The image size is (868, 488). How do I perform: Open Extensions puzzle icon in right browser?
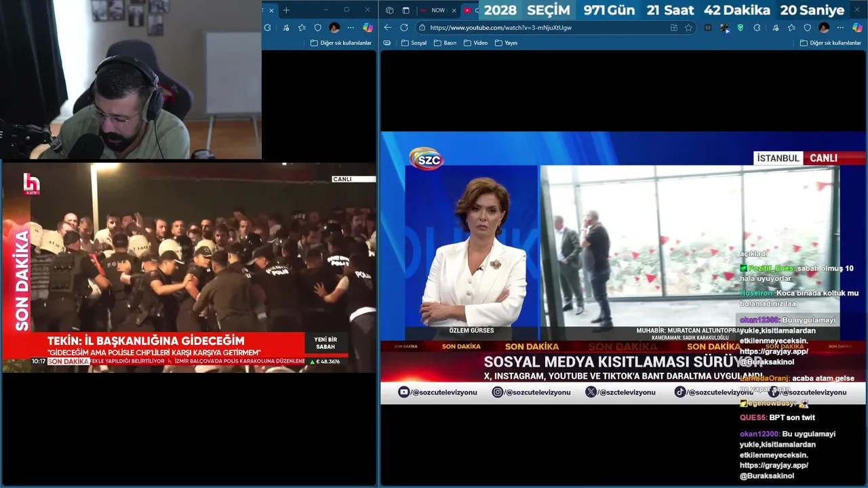coord(757,28)
